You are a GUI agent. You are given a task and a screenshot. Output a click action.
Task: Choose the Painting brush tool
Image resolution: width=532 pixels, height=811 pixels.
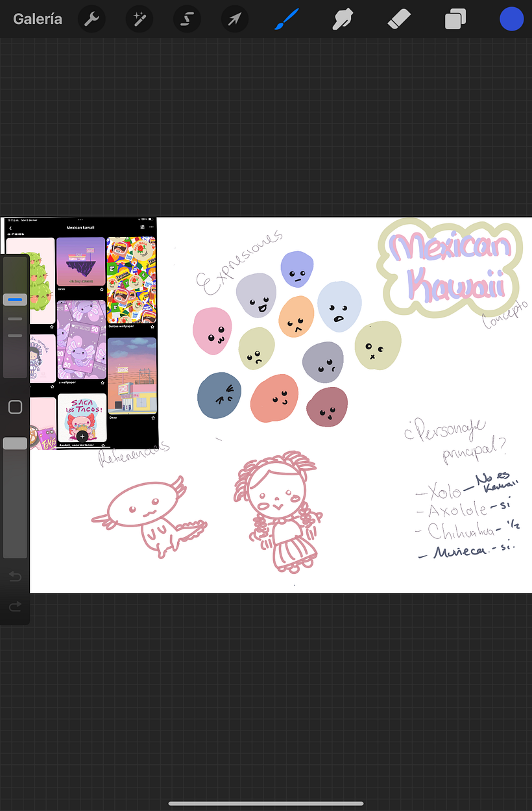coord(286,19)
